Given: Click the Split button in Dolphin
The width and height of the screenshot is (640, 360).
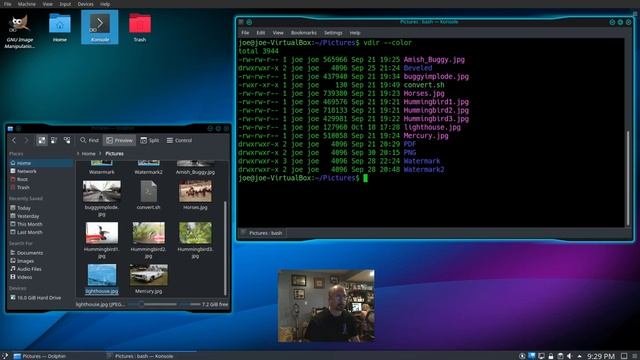Looking at the screenshot, I should pyautogui.click(x=149, y=140).
